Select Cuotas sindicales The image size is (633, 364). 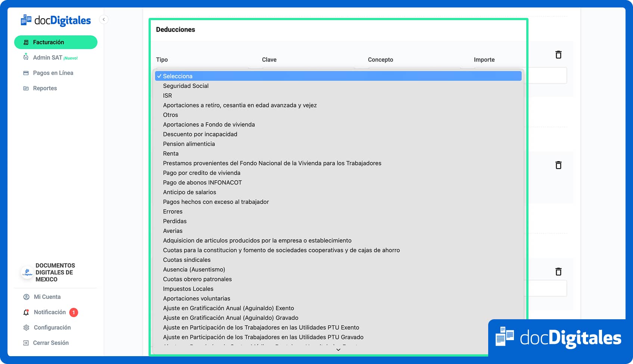point(338,260)
